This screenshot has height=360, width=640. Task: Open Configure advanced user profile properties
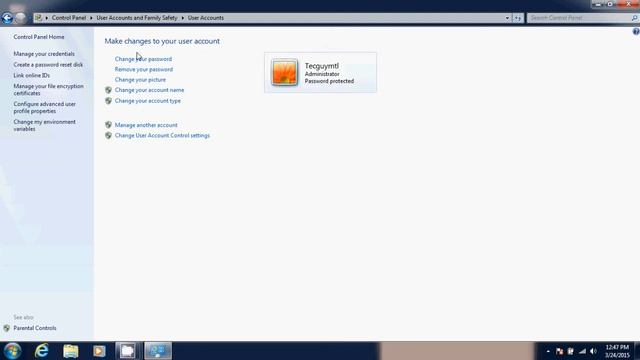coord(44,107)
